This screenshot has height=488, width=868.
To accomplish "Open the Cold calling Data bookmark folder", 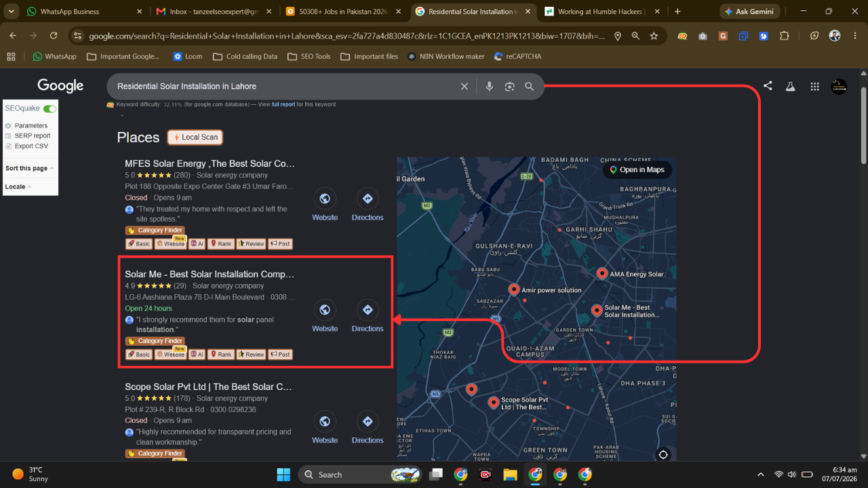I will [x=245, y=56].
